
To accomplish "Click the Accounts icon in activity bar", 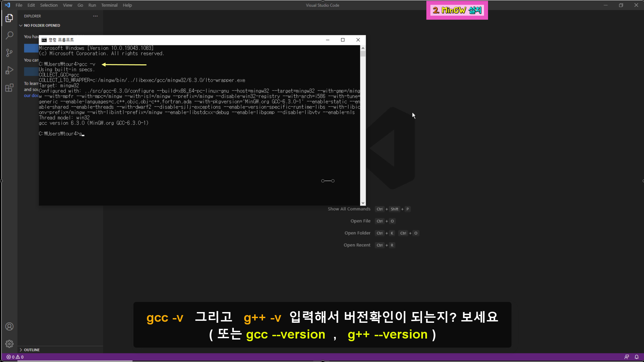I will pyautogui.click(x=9, y=326).
